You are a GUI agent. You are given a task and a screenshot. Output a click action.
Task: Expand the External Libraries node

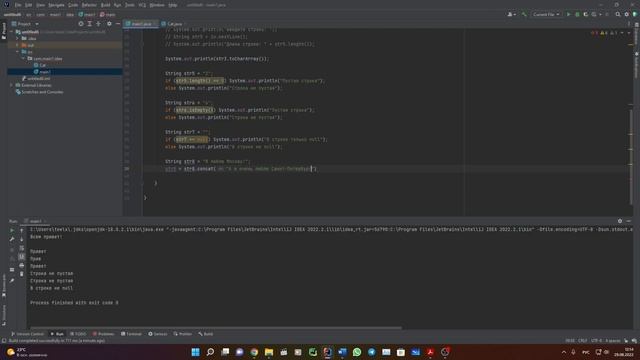[x=11, y=85]
